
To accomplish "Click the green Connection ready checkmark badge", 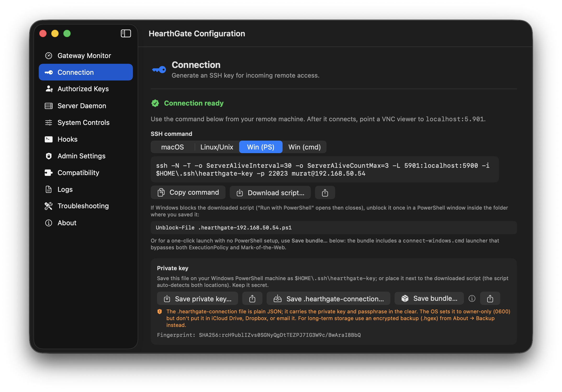I will tap(155, 103).
